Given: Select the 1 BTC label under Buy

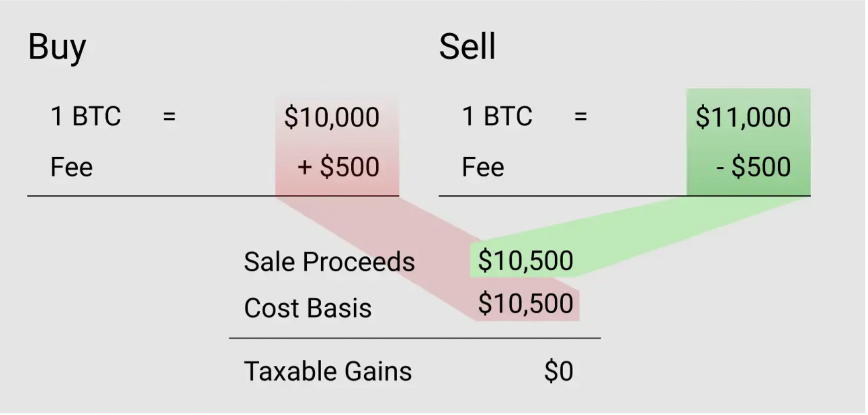Looking at the screenshot, I should click(86, 117).
